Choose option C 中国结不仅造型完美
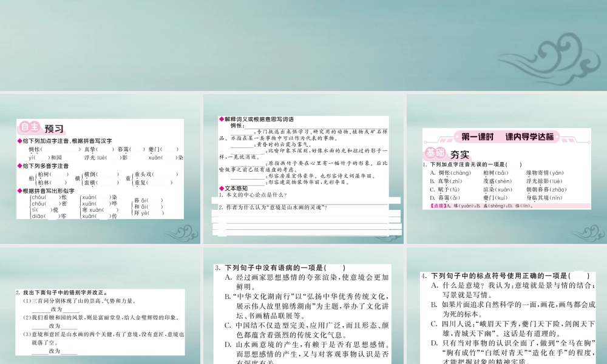The image size is (607, 364). tap(307, 330)
